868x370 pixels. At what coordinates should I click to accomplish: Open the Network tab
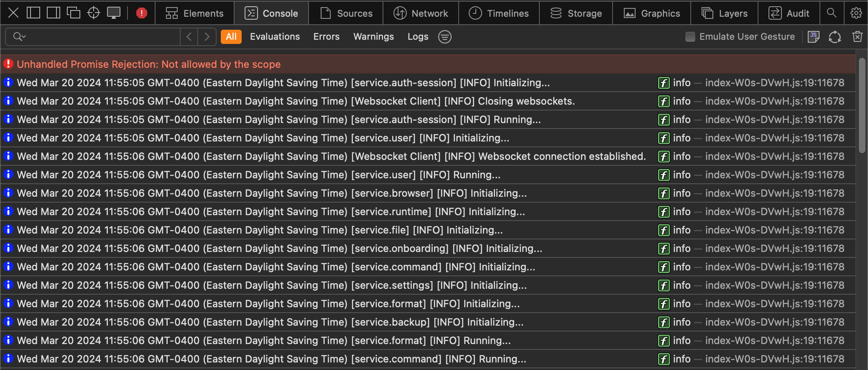coord(421,13)
